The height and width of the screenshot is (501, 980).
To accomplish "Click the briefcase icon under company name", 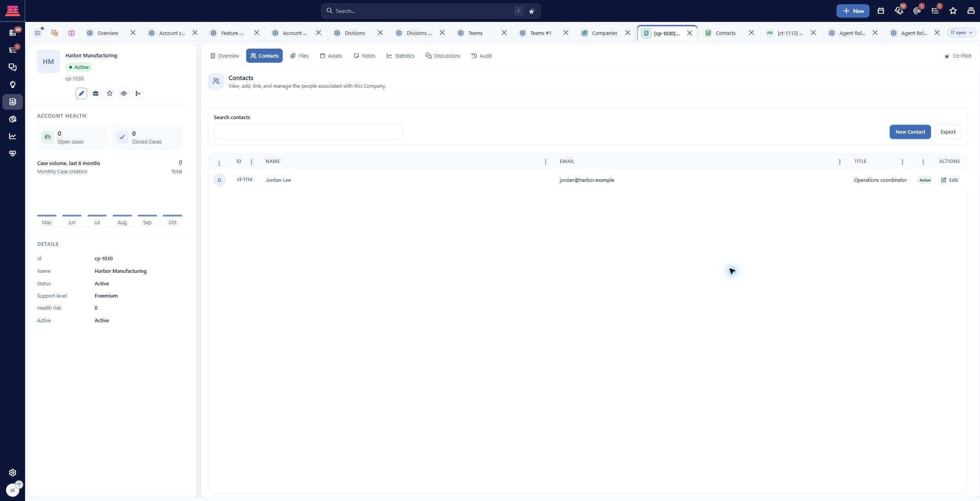I will 96,93.
